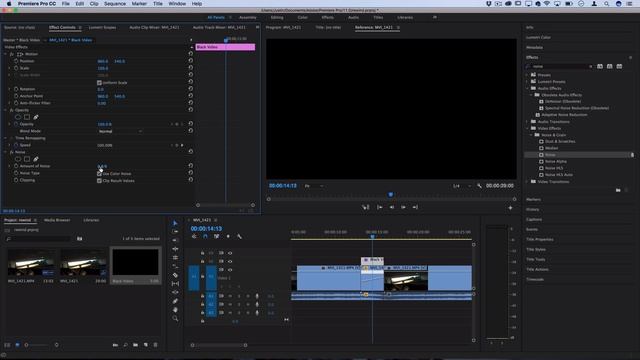Collapse the Video Effects folder in Effects panel
Image resolution: width=640 pixels, height=360 pixels.
(527, 128)
